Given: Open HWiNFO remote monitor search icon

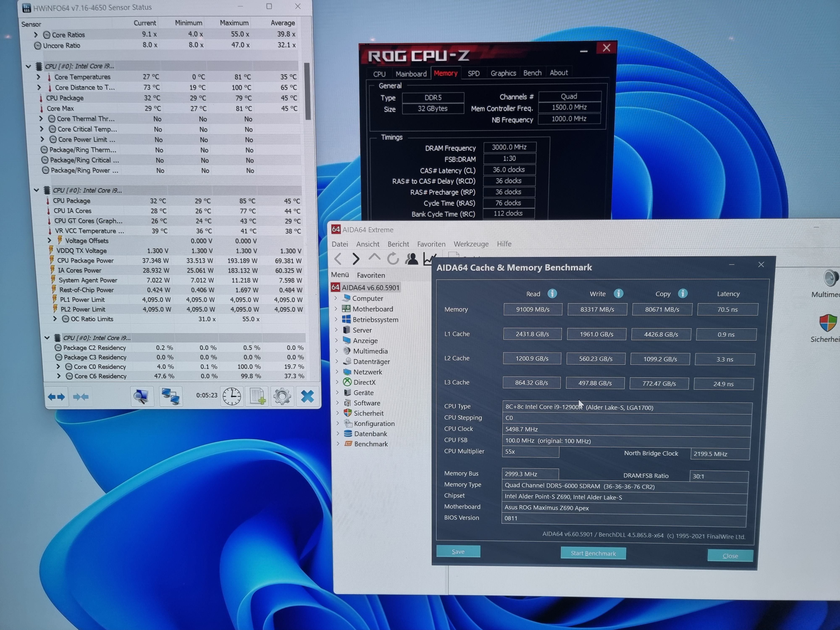Looking at the screenshot, I should (142, 396).
